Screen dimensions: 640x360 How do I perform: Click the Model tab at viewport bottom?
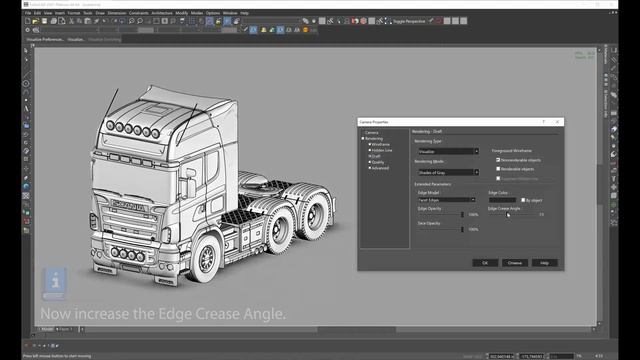tap(47, 329)
